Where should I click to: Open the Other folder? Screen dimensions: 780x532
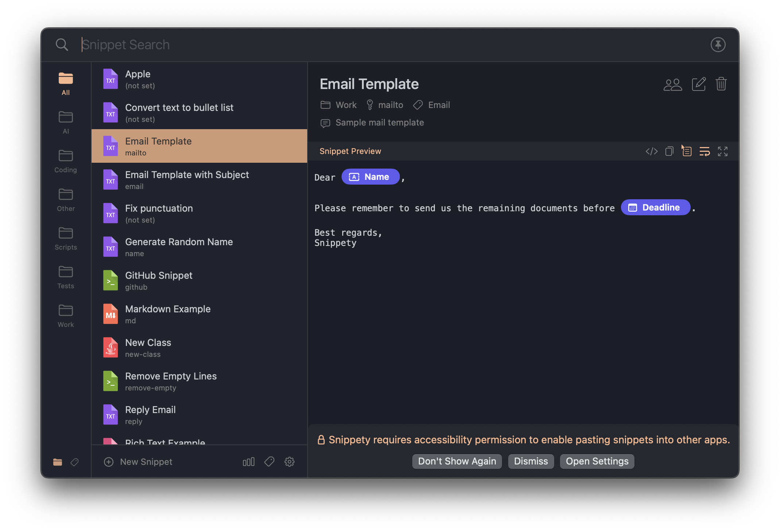point(66,200)
